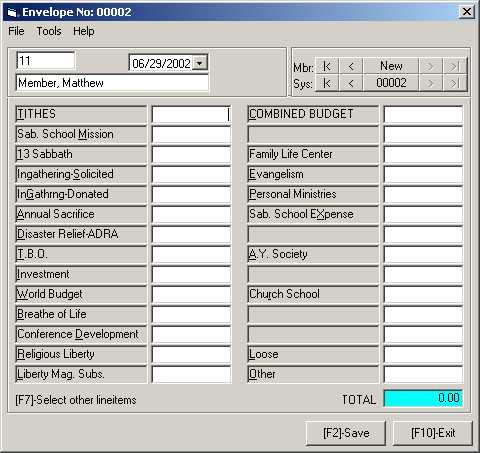
Task: Click the member number field showing 11
Action: click(46, 61)
